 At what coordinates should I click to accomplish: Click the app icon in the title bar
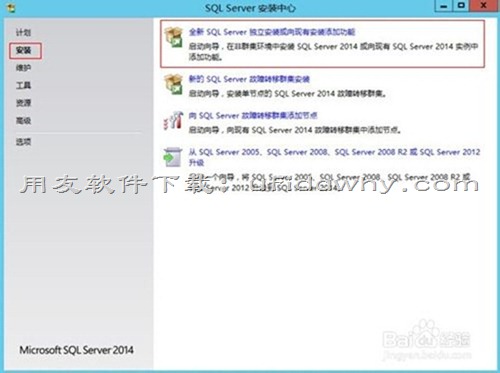11,8
